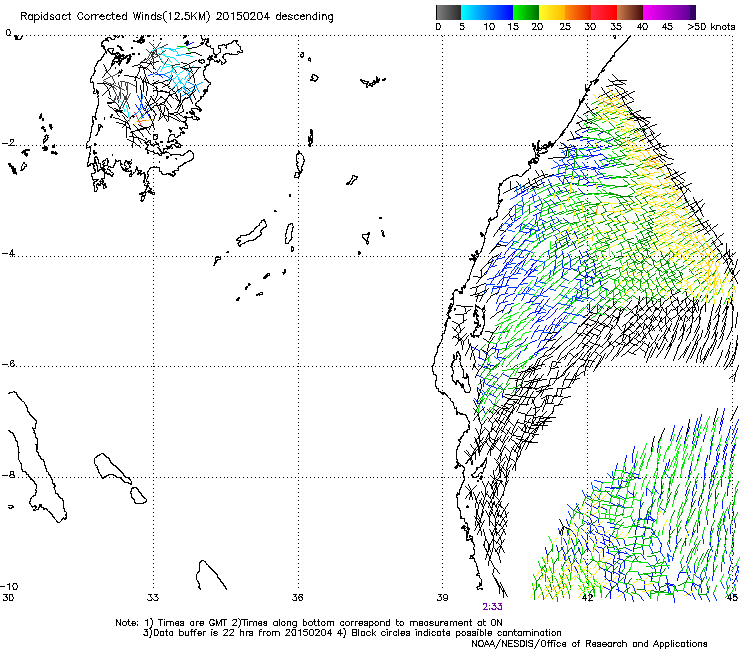Screen dimensions: 740x650
Task: Click the green 15-20 knots legend swatch
Action: [526, 12]
